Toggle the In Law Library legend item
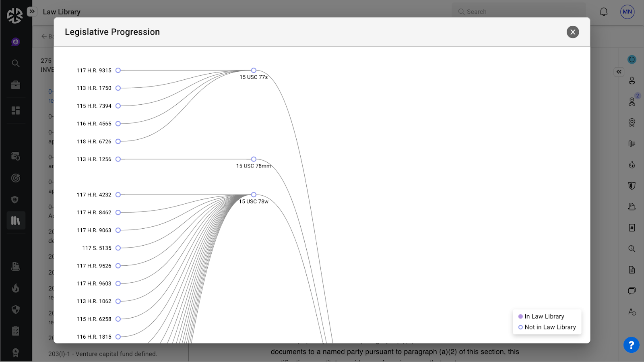This screenshot has width=644, height=362. [x=541, y=316]
